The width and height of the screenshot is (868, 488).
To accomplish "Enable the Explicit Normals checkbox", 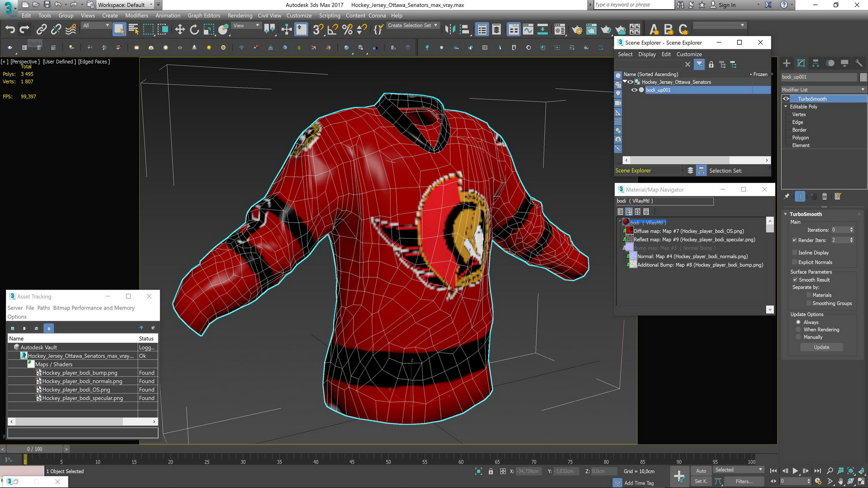I will click(x=795, y=262).
